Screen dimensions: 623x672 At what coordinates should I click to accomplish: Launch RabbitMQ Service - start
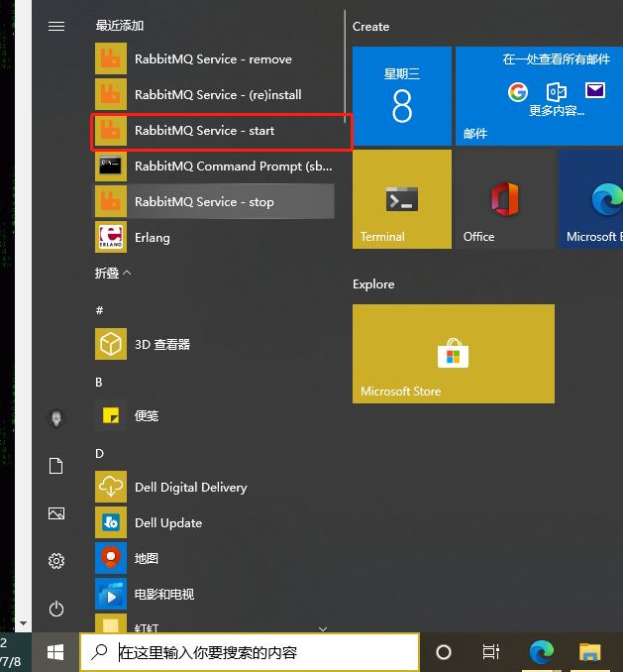tap(214, 130)
